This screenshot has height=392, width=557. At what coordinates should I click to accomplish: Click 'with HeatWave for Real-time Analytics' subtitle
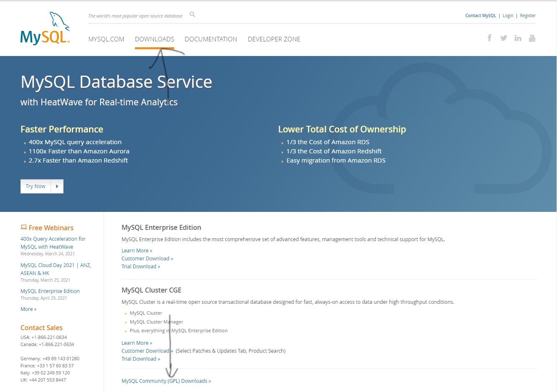point(99,102)
